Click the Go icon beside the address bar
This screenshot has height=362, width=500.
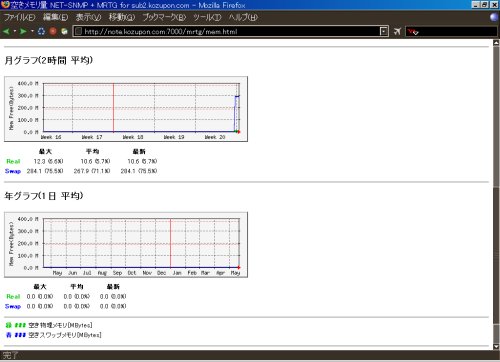(397, 32)
